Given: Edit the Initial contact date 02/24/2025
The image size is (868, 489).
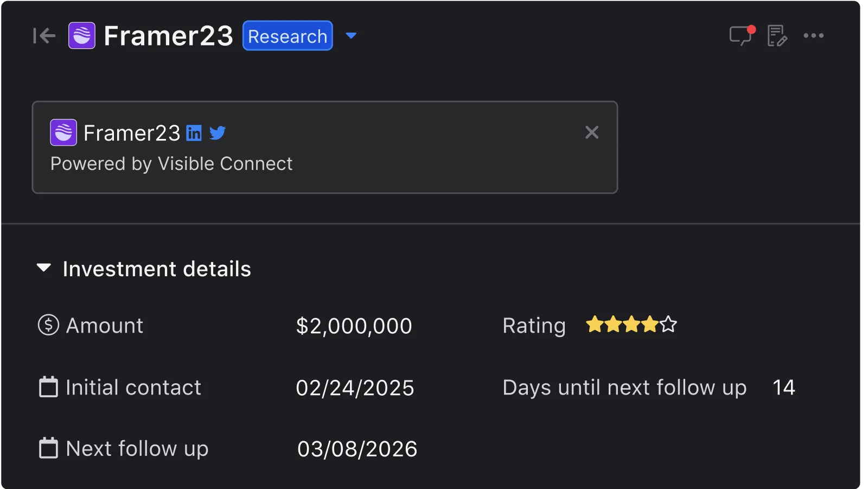Looking at the screenshot, I should (355, 388).
